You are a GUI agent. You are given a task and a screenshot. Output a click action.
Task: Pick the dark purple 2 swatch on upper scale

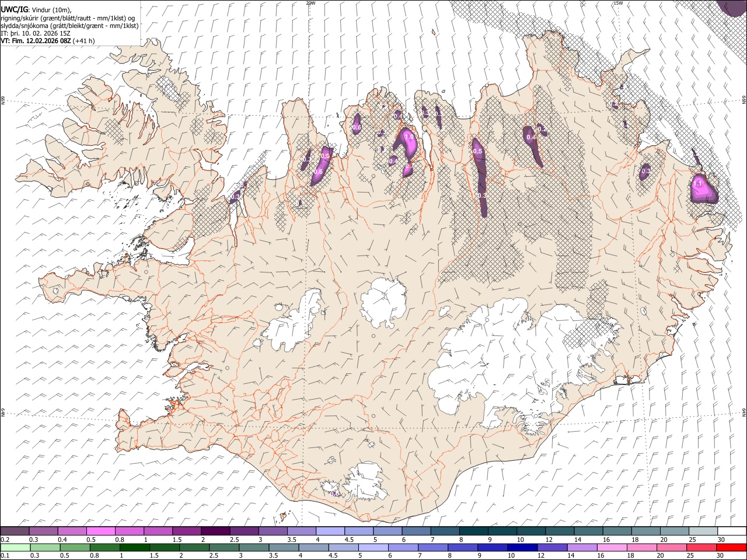click(215, 531)
